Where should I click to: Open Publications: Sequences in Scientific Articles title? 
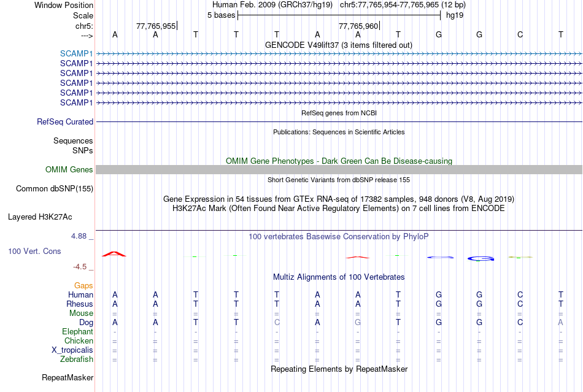pos(339,132)
